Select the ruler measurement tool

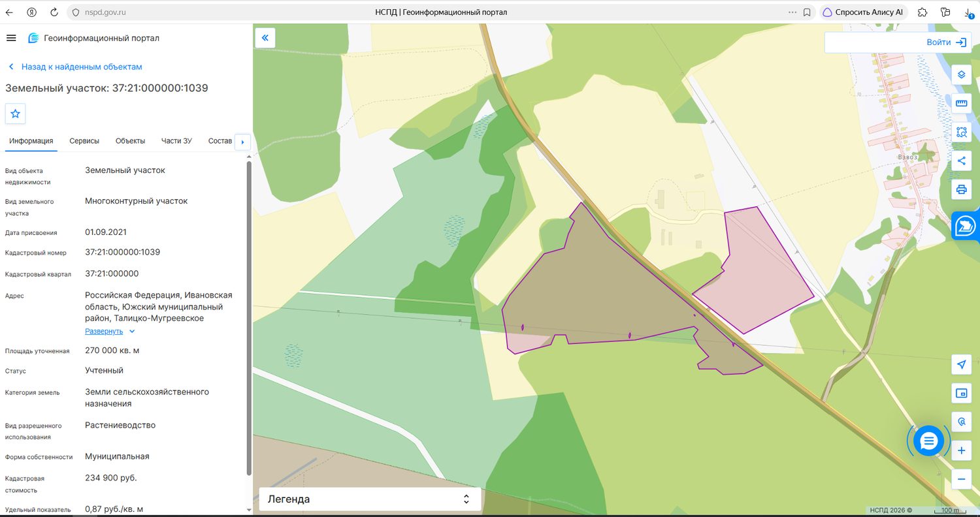pos(961,103)
